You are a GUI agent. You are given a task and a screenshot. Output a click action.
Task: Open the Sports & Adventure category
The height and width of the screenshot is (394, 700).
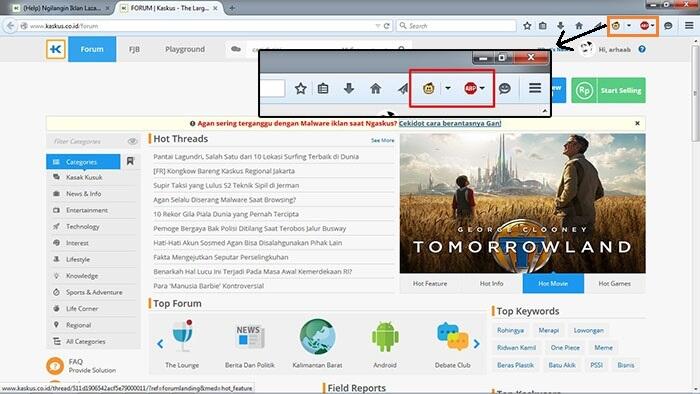pos(94,292)
